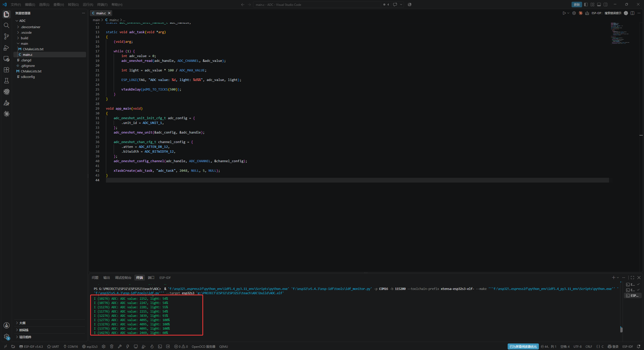Open the Customize Layout button
This screenshot has height=350, width=644.
tap(592, 5)
